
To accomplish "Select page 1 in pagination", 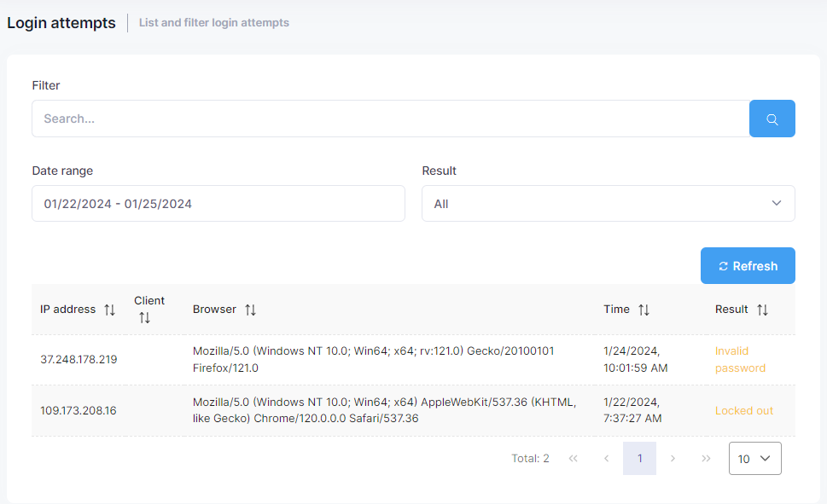I will point(639,459).
